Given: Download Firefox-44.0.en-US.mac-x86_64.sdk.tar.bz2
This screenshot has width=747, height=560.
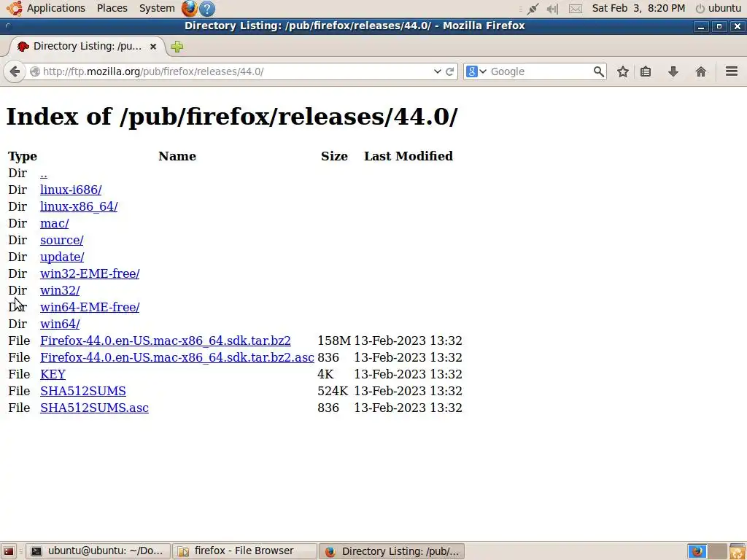Looking at the screenshot, I should 166,341.
